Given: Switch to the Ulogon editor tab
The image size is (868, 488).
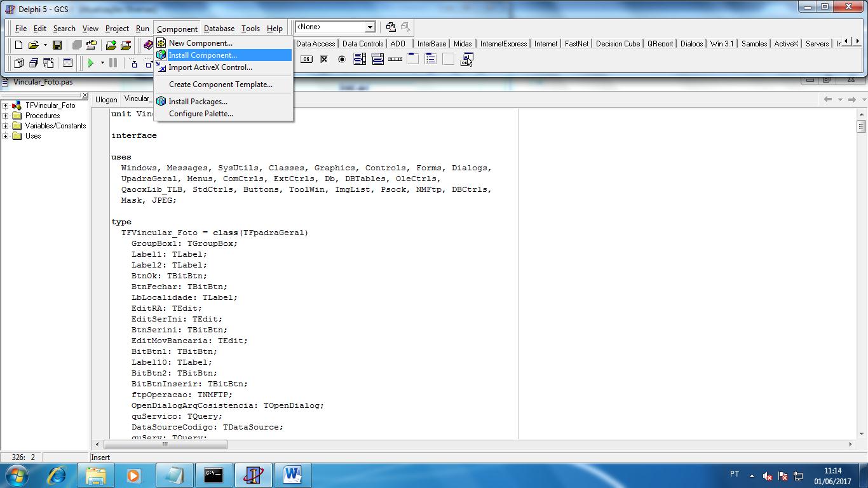Looking at the screenshot, I should (x=106, y=99).
